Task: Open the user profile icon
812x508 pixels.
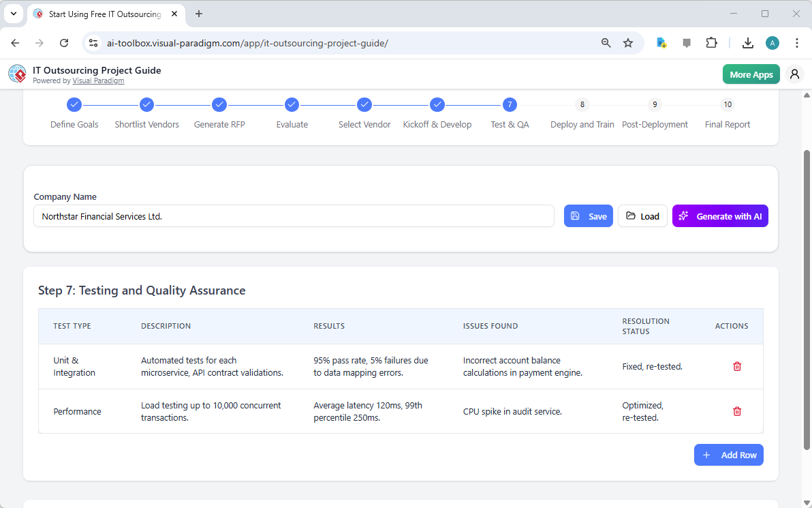Action: pos(794,74)
